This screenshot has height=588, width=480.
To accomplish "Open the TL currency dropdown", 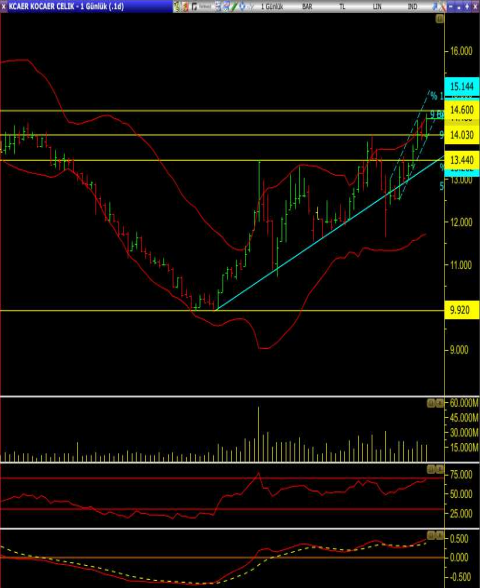I will 342,6.
